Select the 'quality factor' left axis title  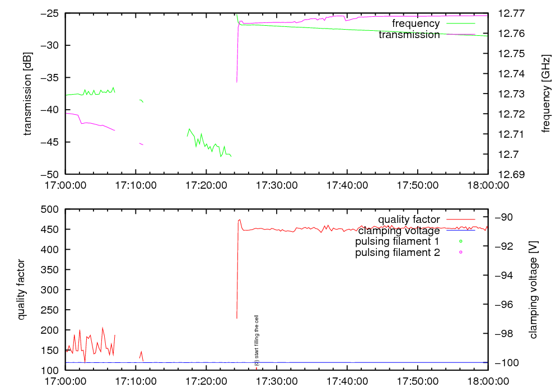(x=22, y=290)
